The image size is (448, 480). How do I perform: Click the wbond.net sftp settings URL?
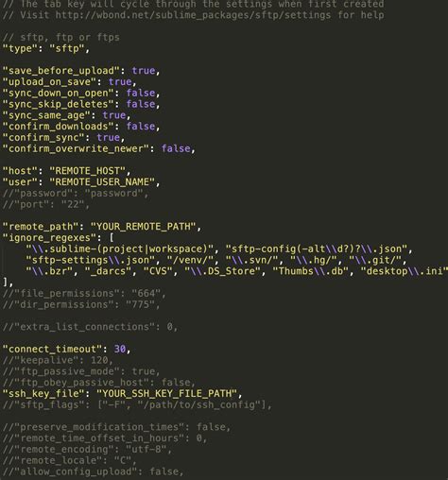[x=193, y=15]
